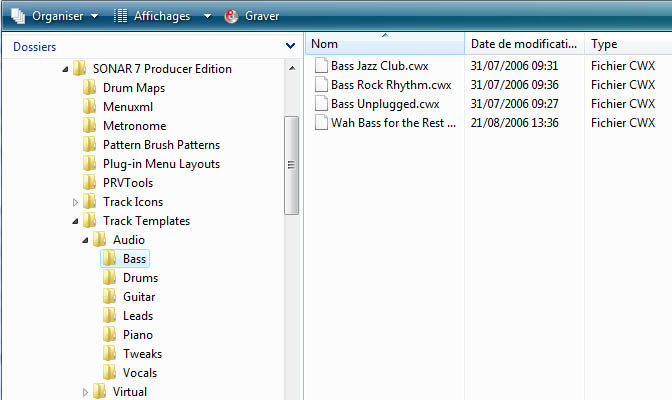This screenshot has height=400, width=672.
Task: Click the Menuxml folder icon
Action: 90,106
